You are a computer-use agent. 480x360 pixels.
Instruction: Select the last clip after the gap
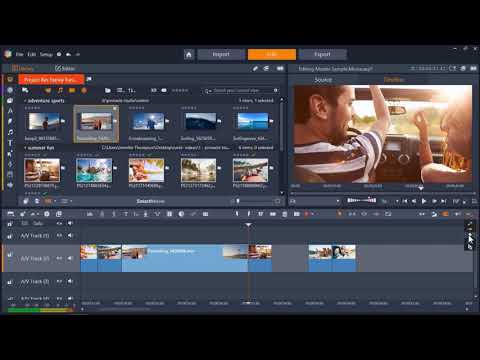[344, 258]
